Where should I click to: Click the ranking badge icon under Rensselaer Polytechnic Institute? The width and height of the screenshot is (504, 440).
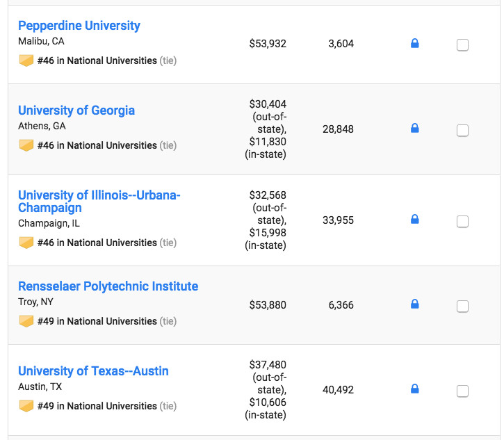[26, 321]
